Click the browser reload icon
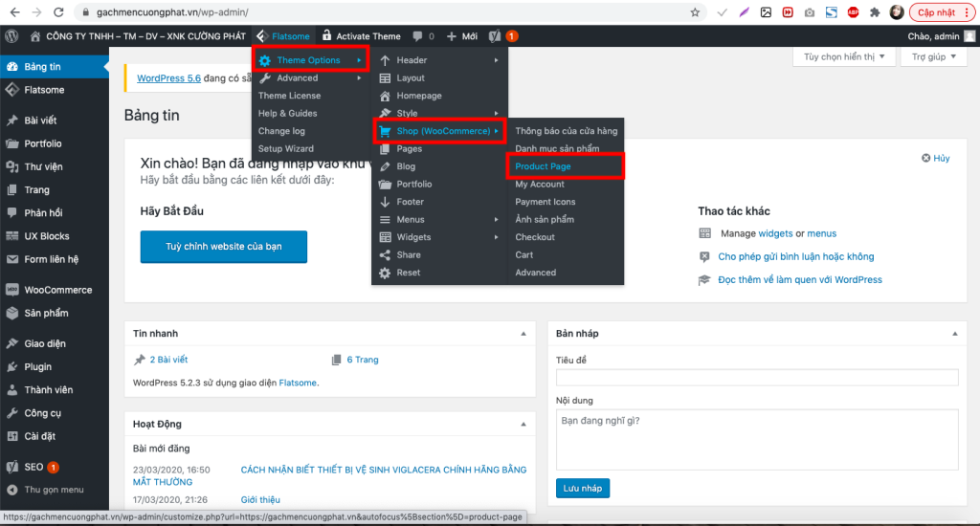Viewport: 980px width, 526px height. 59,12
